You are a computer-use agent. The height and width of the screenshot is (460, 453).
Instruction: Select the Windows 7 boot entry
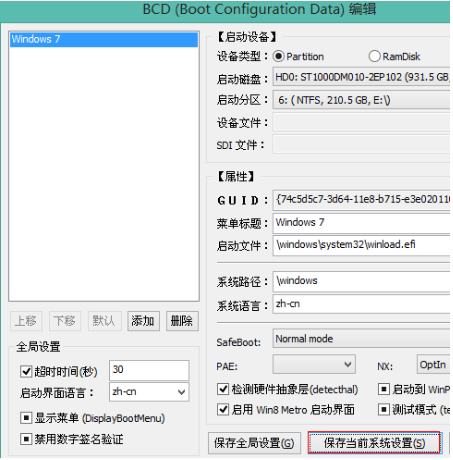(x=104, y=39)
